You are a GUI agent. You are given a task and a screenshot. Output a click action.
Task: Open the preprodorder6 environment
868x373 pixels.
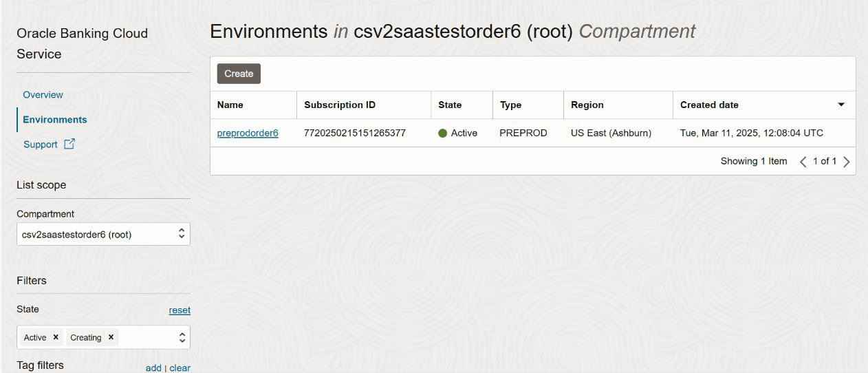tap(248, 134)
